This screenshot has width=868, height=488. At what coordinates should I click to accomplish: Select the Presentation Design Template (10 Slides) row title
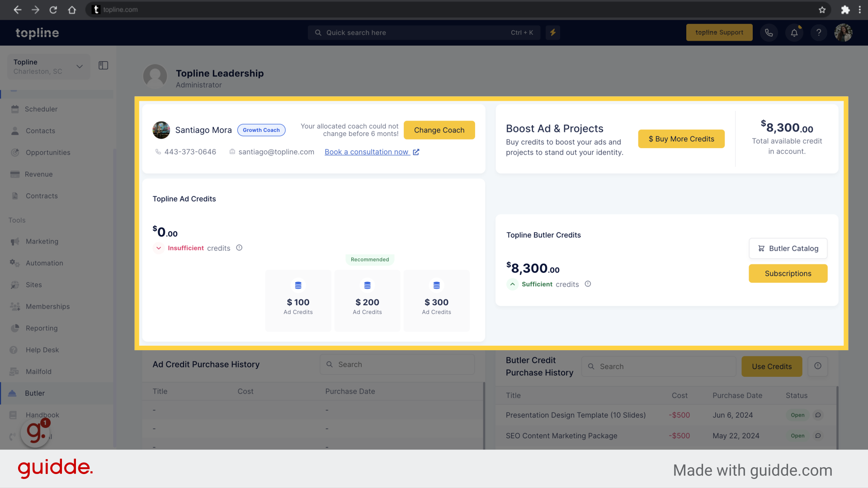coord(576,415)
